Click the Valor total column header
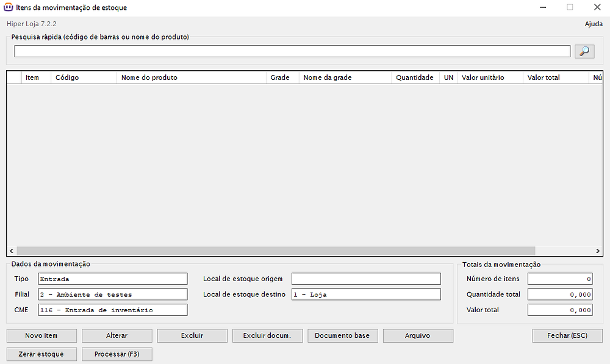 [x=556, y=77]
